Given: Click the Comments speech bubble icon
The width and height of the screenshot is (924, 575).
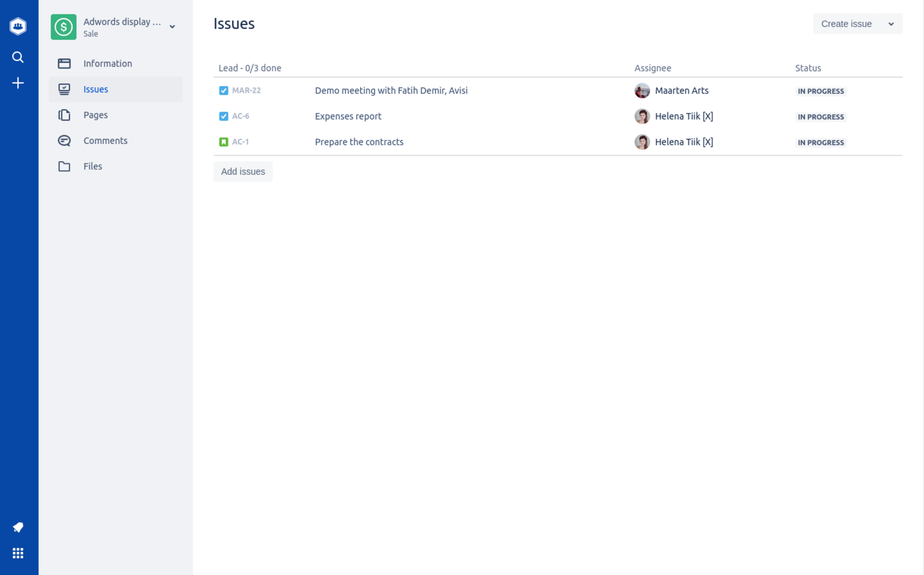Looking at the screenshot, I should click(x=64, y=141).
